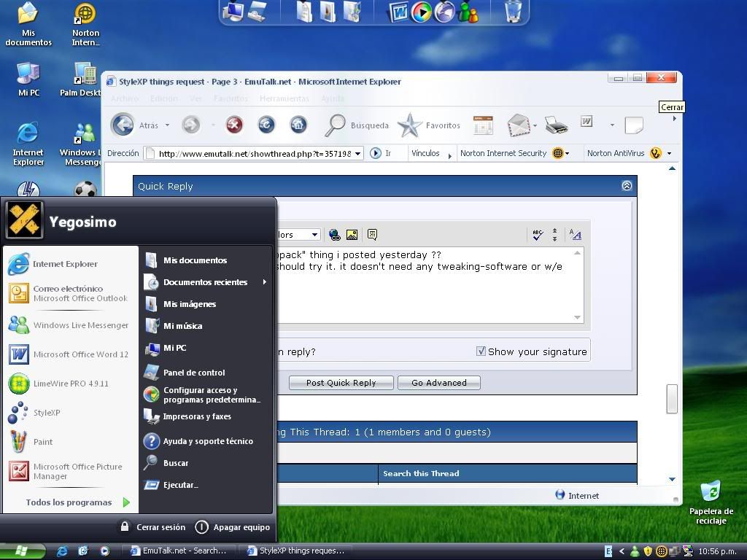Stop page loading with red X icon

234,125
